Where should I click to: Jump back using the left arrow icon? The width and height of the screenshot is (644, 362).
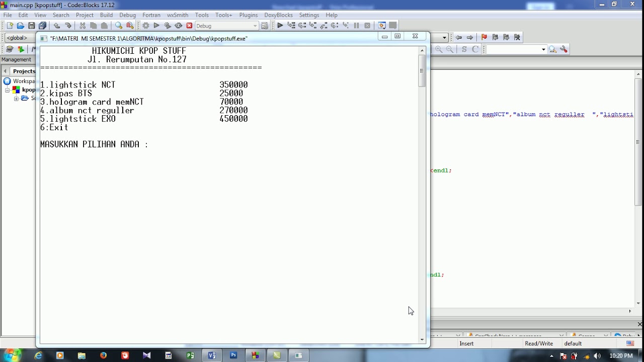pyautogui.click(x=459, y=37)
